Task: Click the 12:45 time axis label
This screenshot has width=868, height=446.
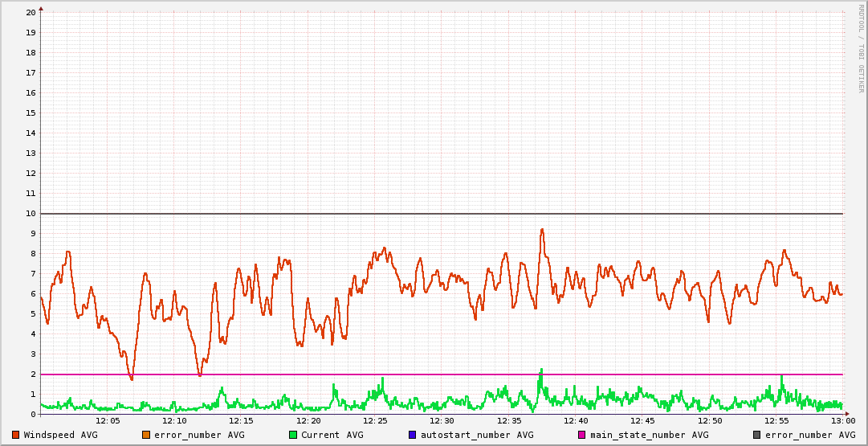Action: coord(642,421)
